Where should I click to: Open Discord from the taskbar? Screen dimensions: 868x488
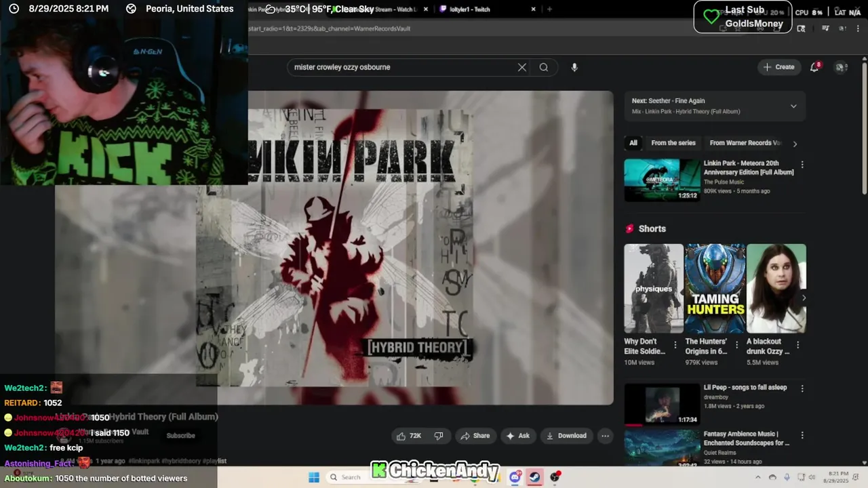[x=515, y=477]
